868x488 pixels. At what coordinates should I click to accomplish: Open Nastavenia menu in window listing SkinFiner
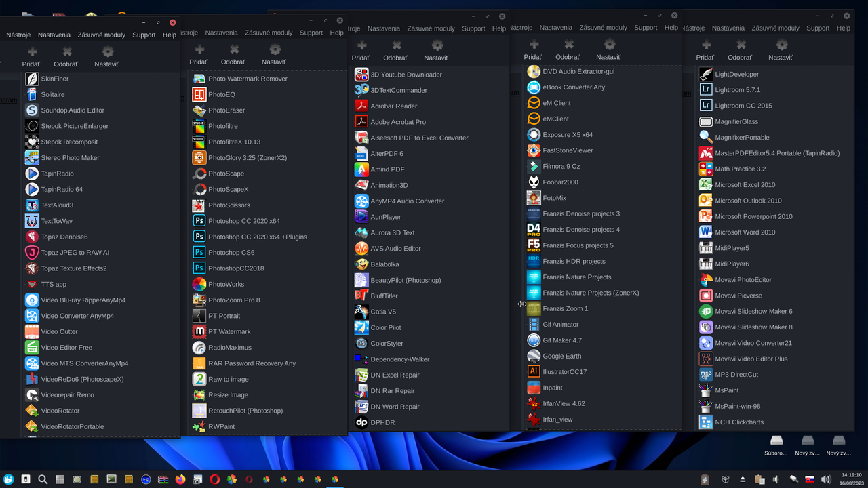point(54,35)
